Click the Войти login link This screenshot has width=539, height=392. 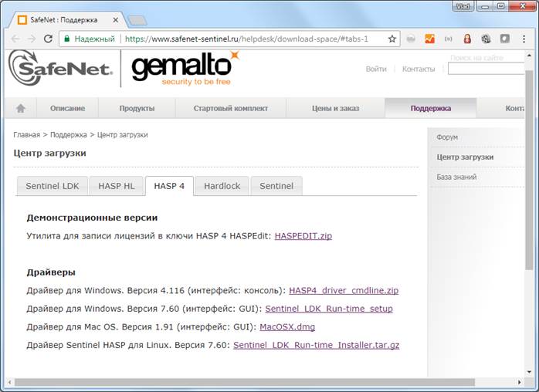point(376,69)
